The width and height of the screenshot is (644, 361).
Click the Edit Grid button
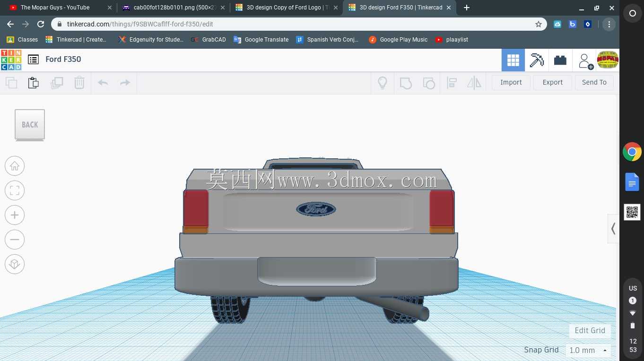click(x=590, y=330)
